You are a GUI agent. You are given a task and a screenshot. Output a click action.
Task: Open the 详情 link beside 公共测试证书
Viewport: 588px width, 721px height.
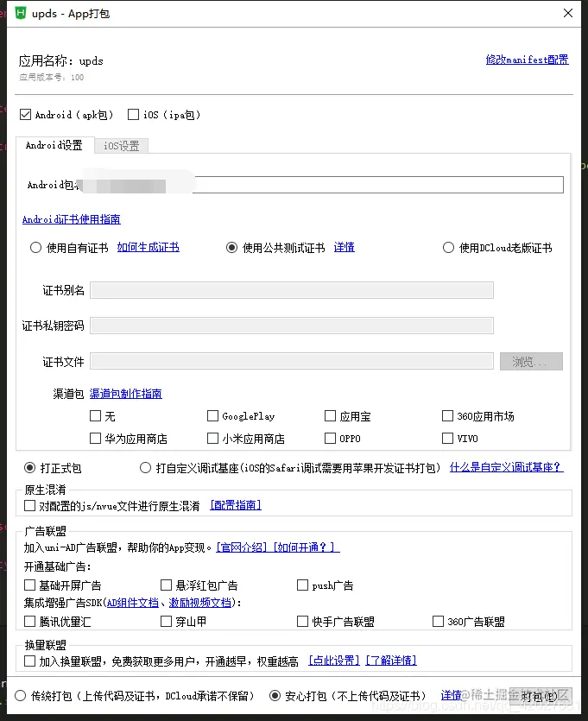coord(344,247)
